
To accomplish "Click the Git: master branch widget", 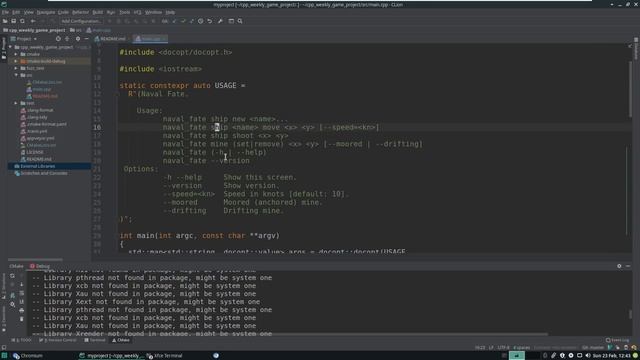I will click(593, 348).
